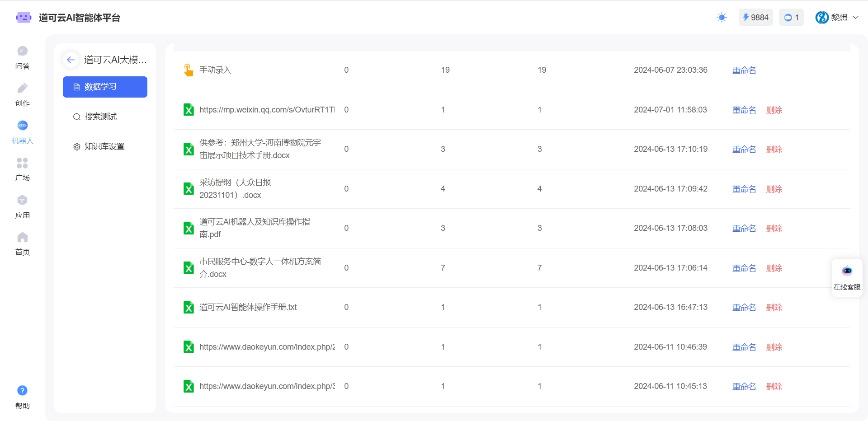Switch to 搜索测试 in the side menu
868x421 pixels.
tap(100, 117)
